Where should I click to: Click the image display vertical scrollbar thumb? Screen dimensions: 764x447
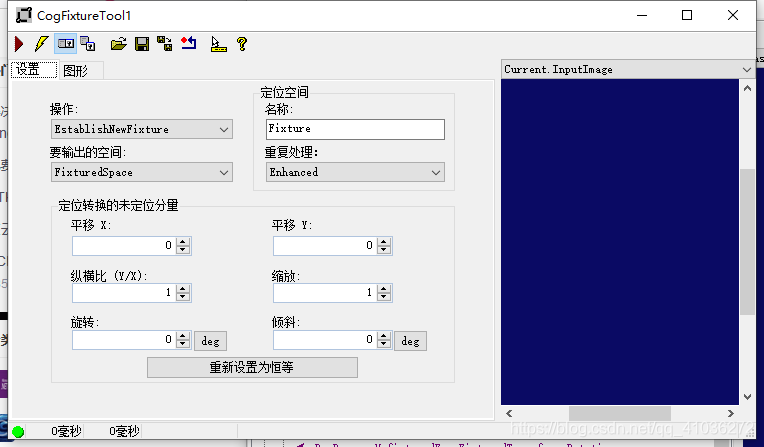(x=747, y=242)
